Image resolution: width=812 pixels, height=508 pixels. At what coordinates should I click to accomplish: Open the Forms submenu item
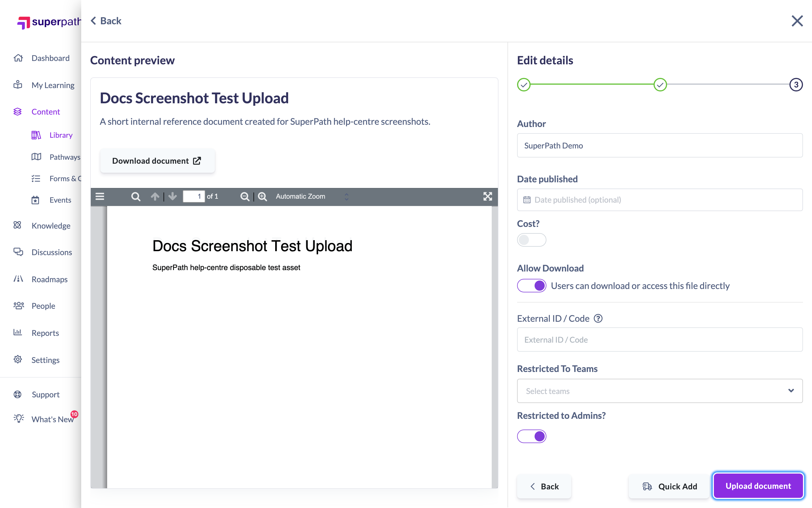56,178
